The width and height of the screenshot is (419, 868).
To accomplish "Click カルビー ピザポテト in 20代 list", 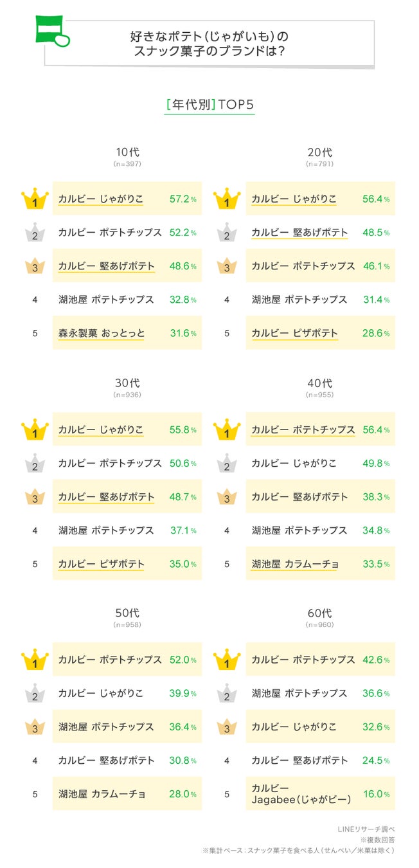I will tap(294, 333).
